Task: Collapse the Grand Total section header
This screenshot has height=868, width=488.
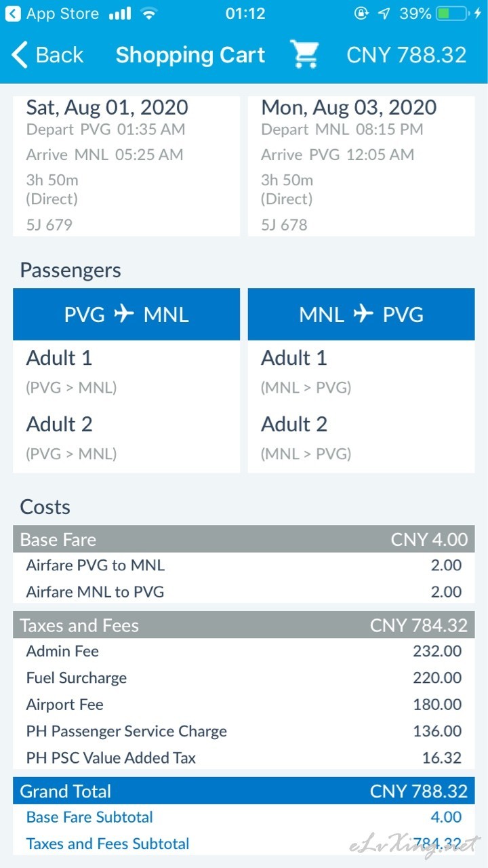Action: [x=243, y=791]
